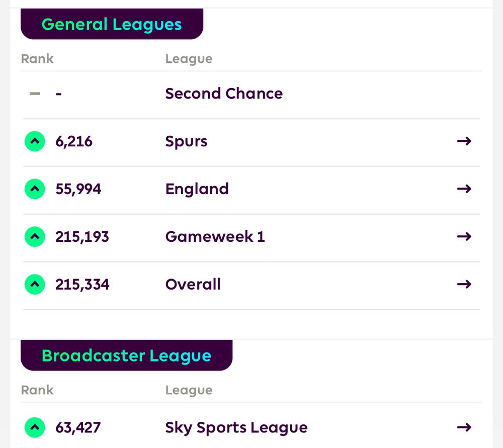Click the arrow icon next to Overall

(x=464, y=284)
